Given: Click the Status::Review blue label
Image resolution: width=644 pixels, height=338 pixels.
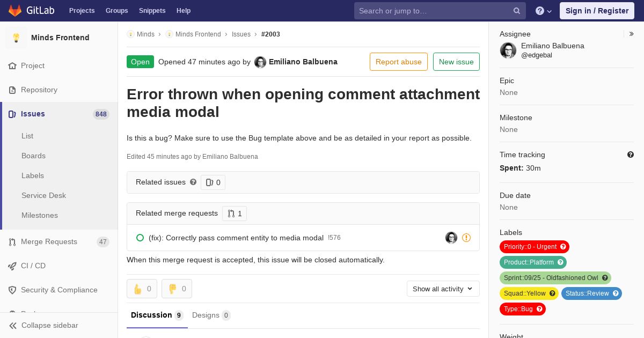Looking at the screenshot, I should tap(591, 293).
